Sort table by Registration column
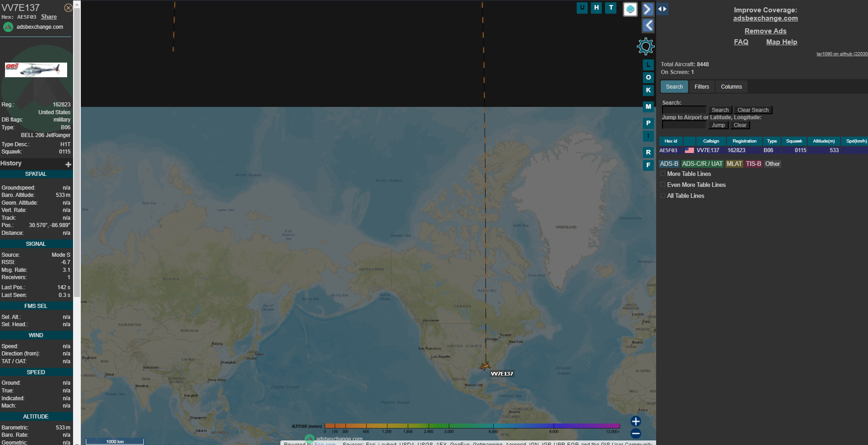 (x=744, y=141)
